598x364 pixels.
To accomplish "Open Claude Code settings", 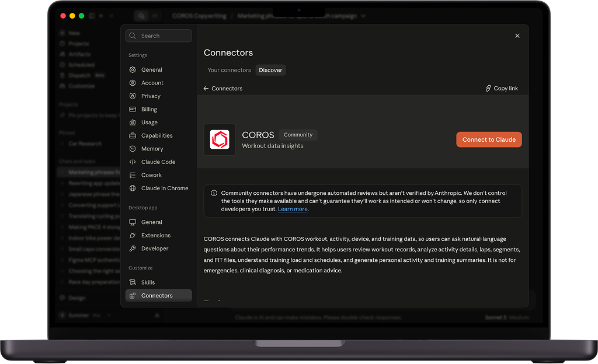I will click(158, 162).
